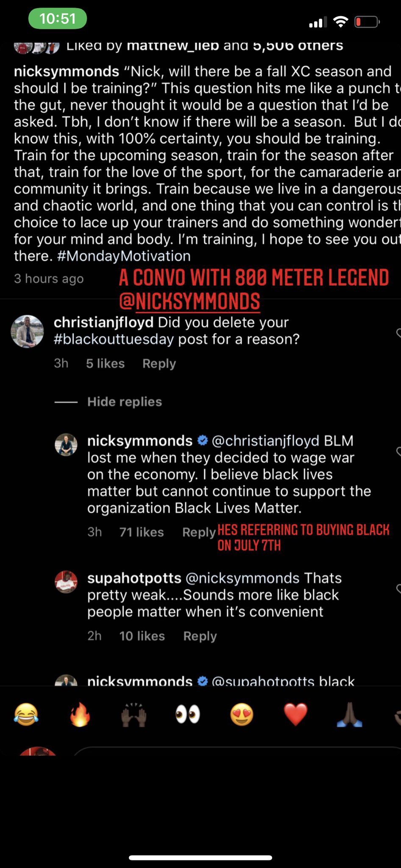The height and width of the screenshot is (868, 401).
Task: View the 71 likes on nicksymmonds' reply
Action: click(x=142, y=532)
